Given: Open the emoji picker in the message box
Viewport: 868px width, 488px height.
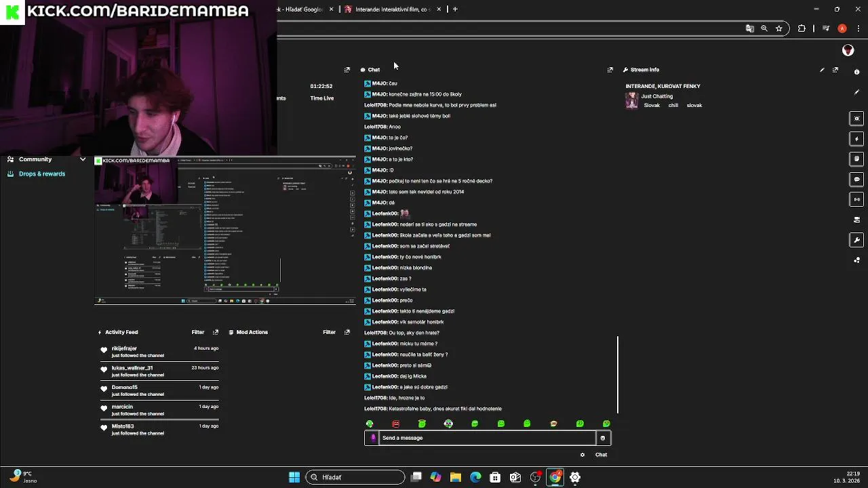Looking at the screenshot, I should (x=602, y=438).
